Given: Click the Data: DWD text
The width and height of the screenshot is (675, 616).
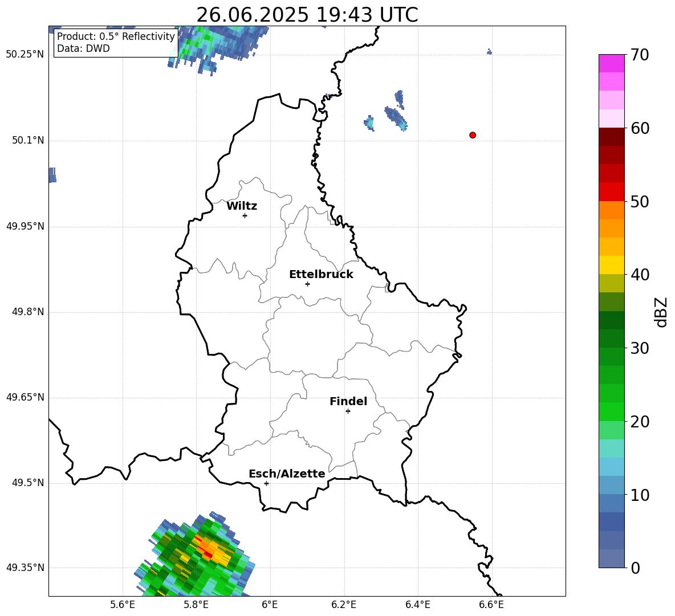Looking at the screenshot, I should [83, 48].
